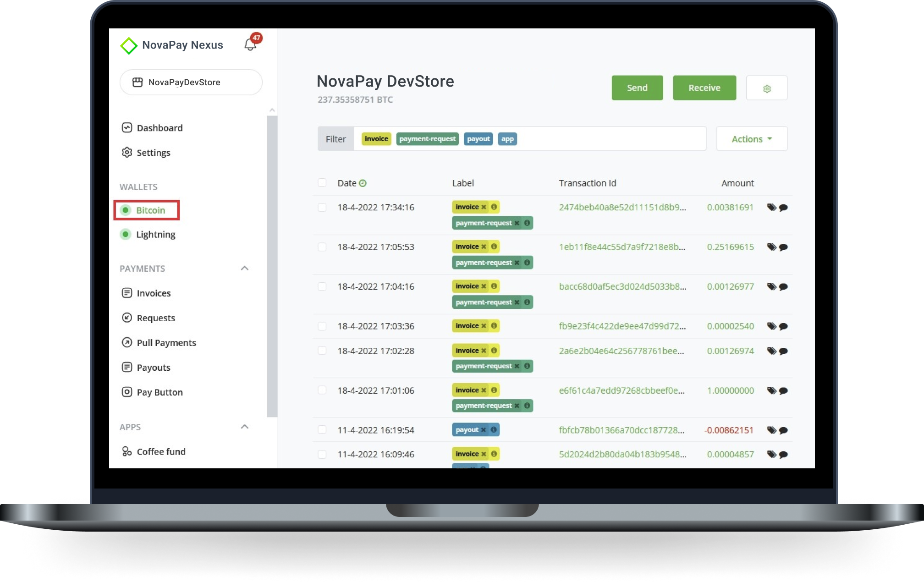This screenshot has height=582, width=924.
Task: Open Pull Payments page
Action: coord(159,343)
